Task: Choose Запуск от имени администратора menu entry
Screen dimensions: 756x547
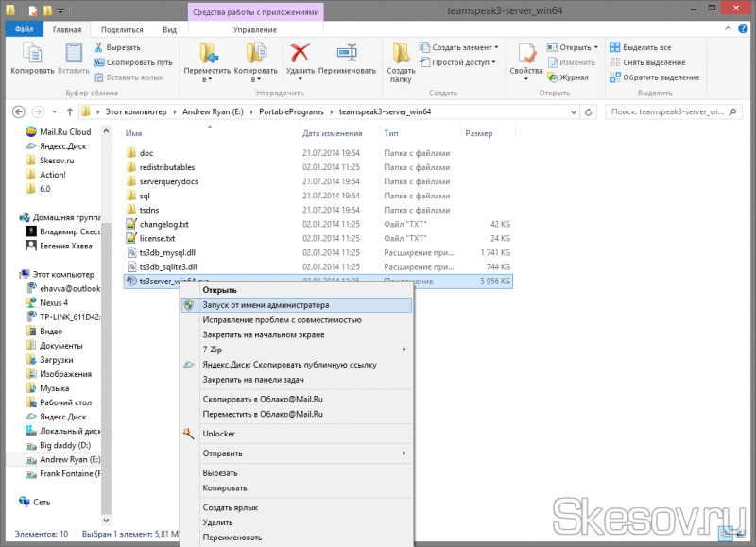Action: [x=266, y=305]
